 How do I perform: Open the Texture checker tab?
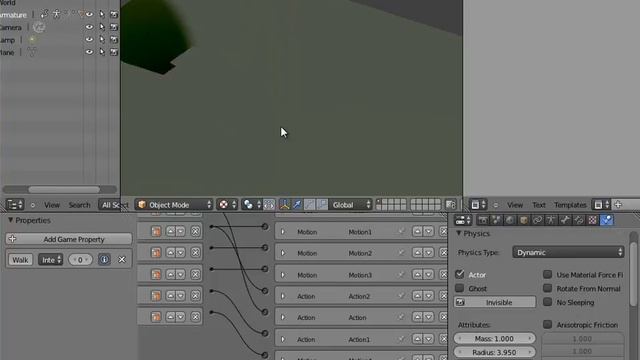(593, 220)
